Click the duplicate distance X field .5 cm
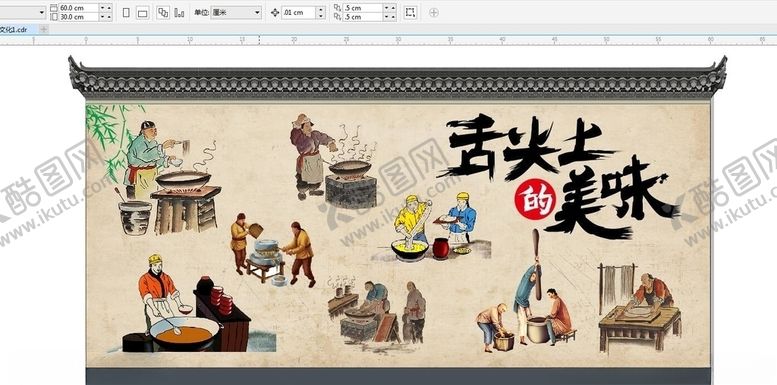 [x=362, y=8]
